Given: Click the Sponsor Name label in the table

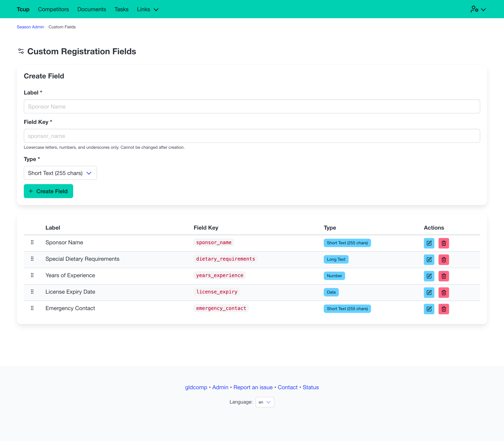Looking at the screenshot, I should [x=64, y=242].
